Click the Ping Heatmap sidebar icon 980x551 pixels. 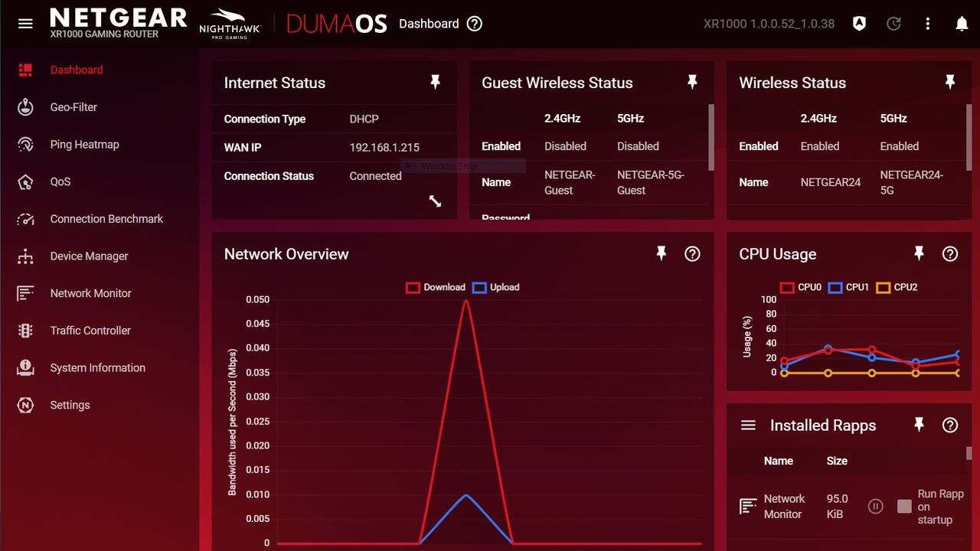pyautogui.click(x=25, y=145)
